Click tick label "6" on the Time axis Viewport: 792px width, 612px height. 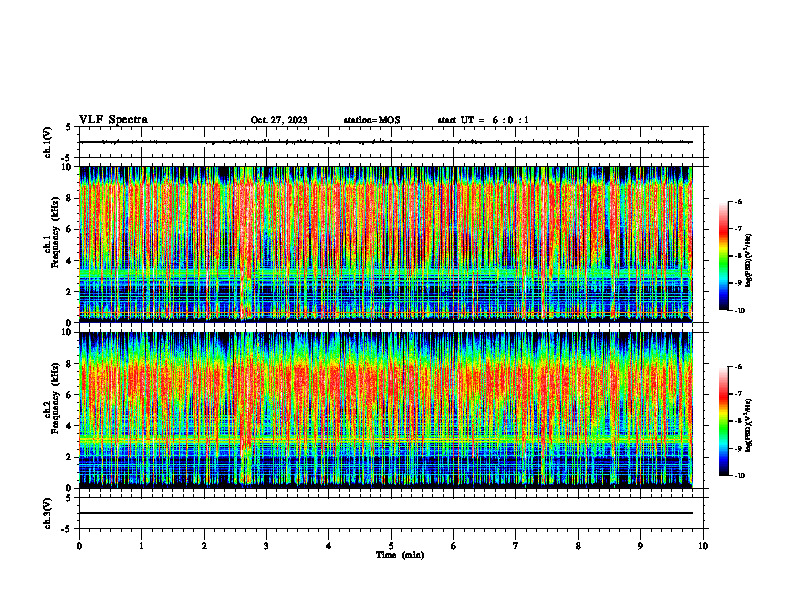pyautogui.click(x=454, y=546)
